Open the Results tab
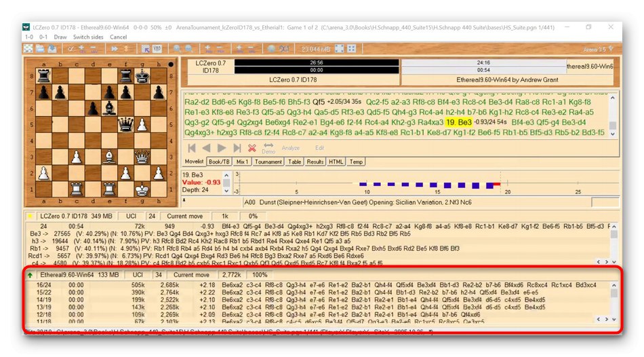644x357 pixels. [315, 162]
